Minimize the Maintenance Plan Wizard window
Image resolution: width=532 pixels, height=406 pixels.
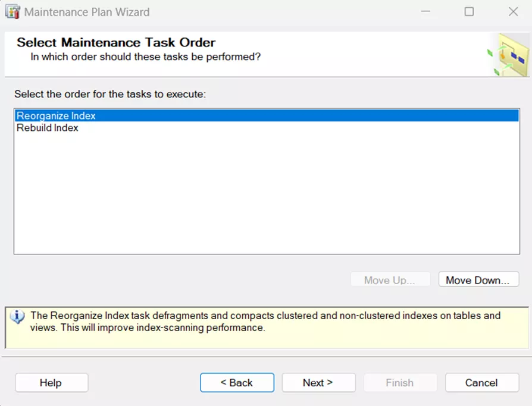425,12
